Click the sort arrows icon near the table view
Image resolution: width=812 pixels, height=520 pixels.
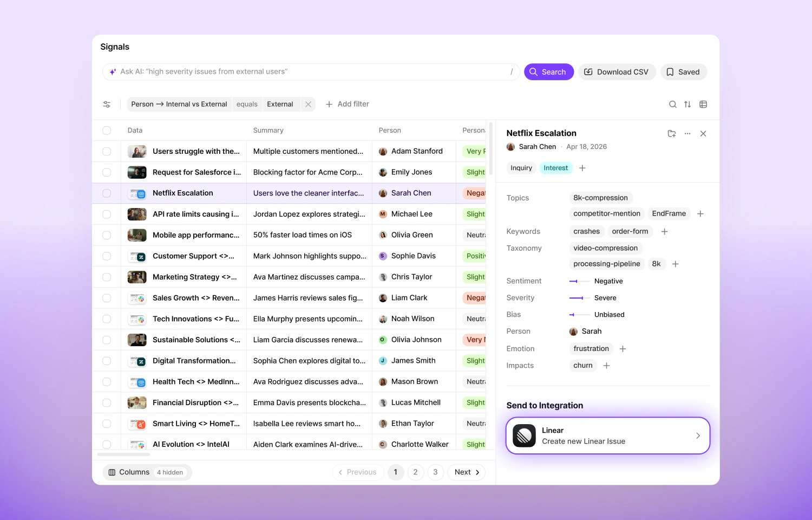point(687,104)
